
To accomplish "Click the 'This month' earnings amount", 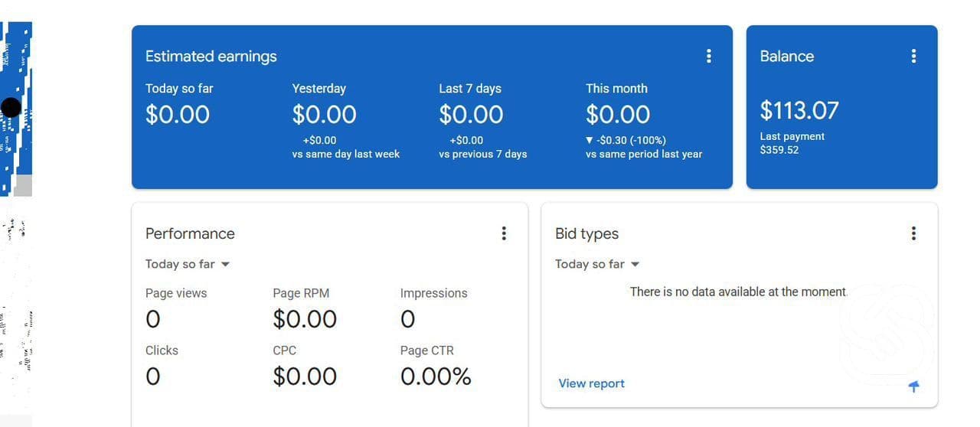I will pos(617,115).
